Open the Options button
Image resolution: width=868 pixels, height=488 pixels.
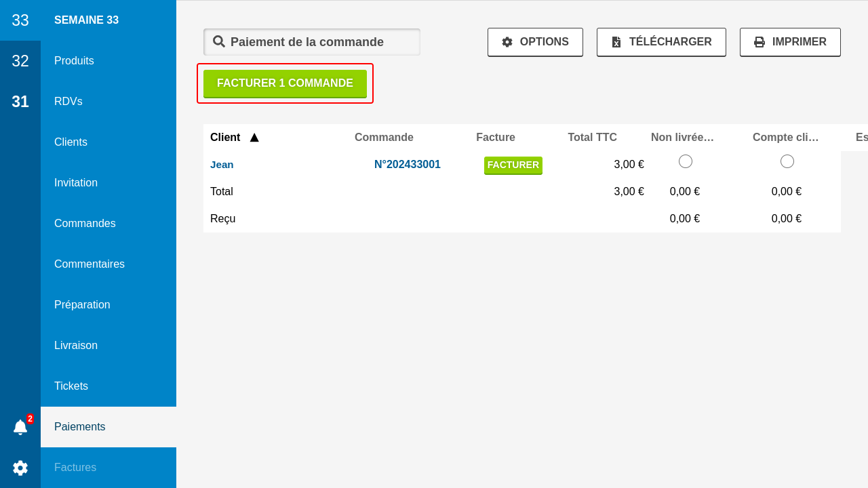pyautogui.click(x=535, y=42)
